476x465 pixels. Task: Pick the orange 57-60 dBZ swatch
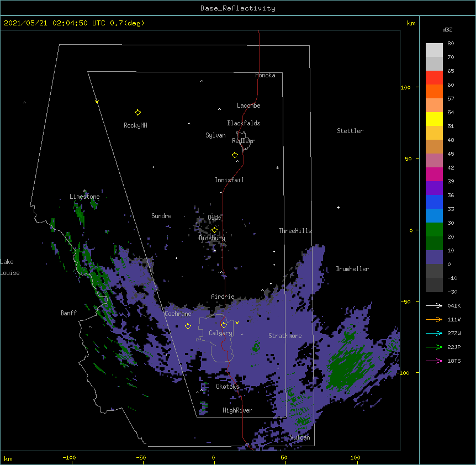click(x=434, y=91)
